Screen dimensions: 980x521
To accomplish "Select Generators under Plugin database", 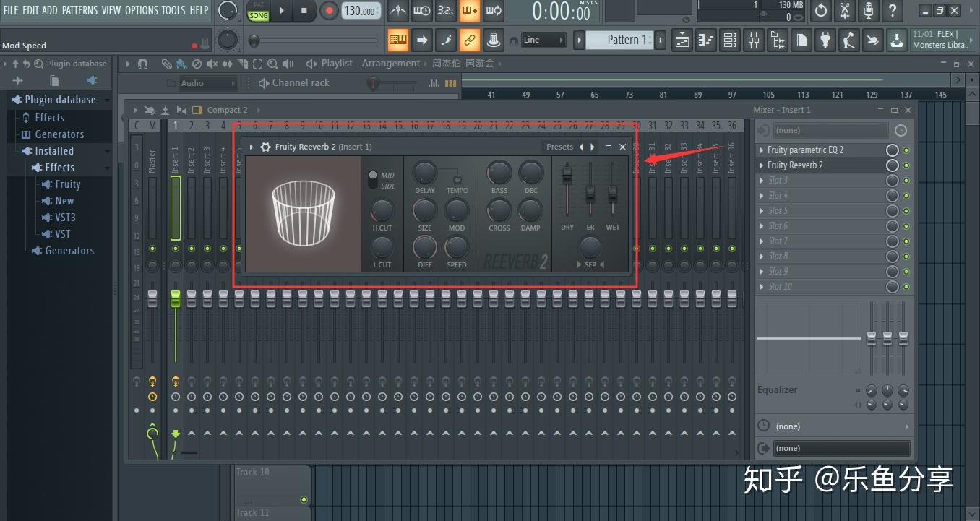I will tap(59, 134).
